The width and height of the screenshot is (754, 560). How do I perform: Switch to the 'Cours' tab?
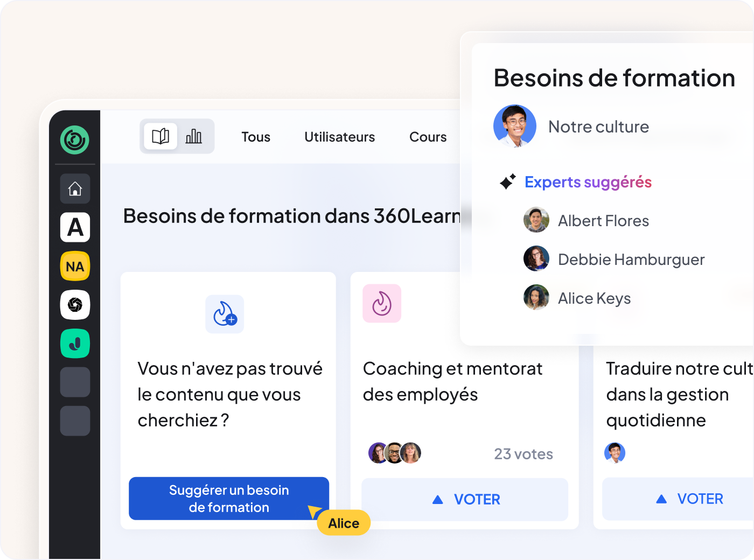(x=428, y=137)
